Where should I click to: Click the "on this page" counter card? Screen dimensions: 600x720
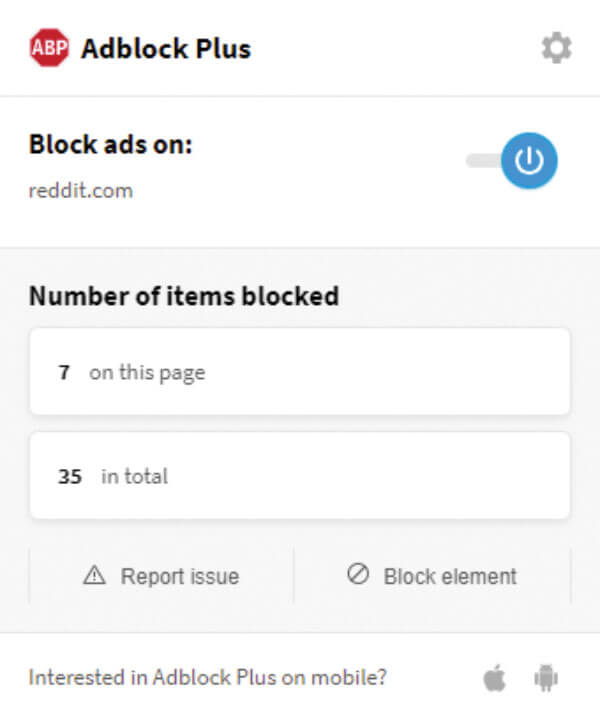[300, 372]
